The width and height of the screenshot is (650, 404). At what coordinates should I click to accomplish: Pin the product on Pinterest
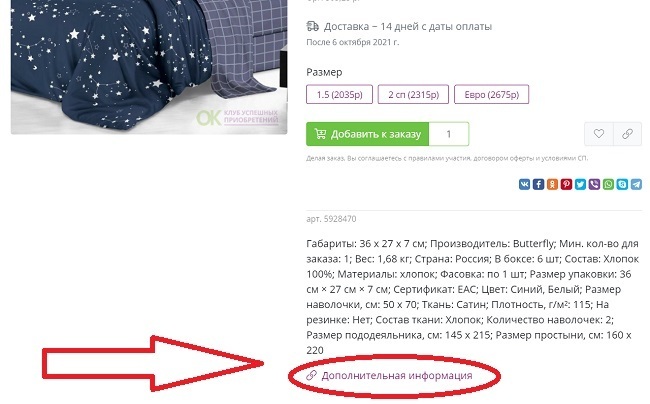pos(566,184)
